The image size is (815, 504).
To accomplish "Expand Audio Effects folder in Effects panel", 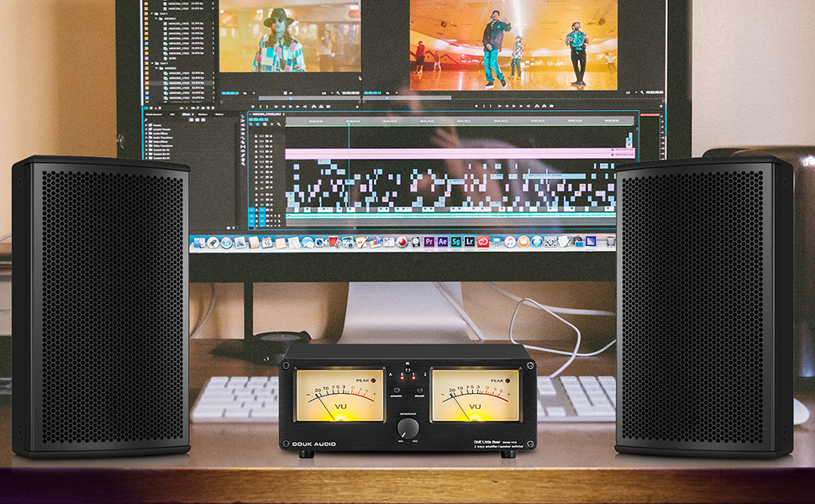I will (x=146, y=134).
